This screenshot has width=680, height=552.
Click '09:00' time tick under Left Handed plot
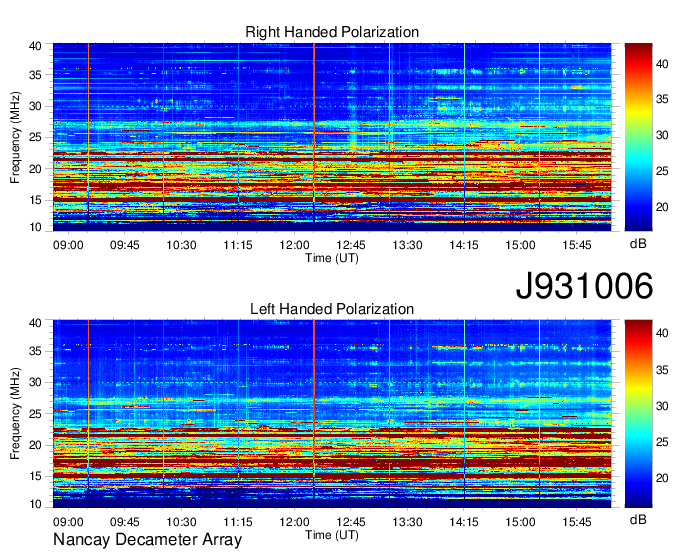point(68,522)
